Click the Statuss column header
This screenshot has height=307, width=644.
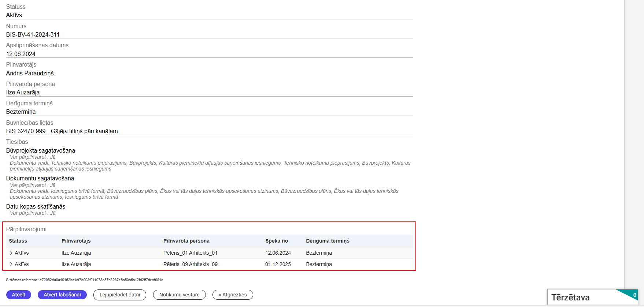pos(18,241)
